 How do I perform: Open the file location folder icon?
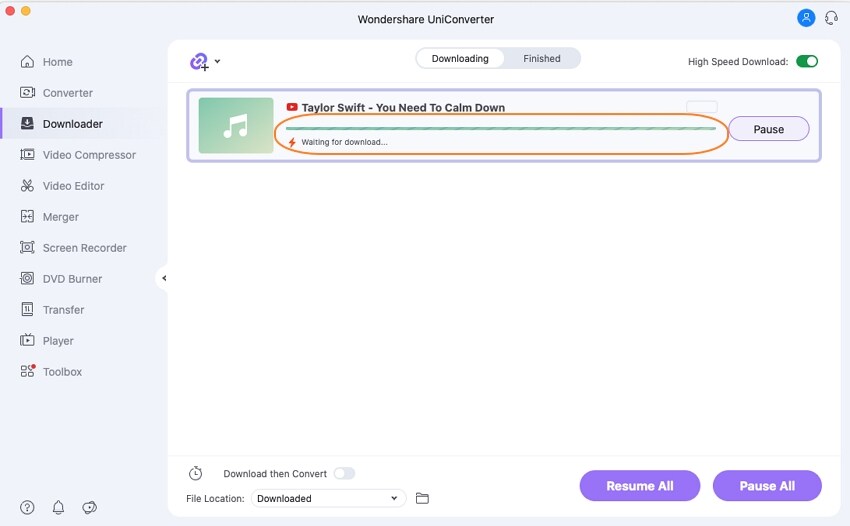click(x=422, y=498)
